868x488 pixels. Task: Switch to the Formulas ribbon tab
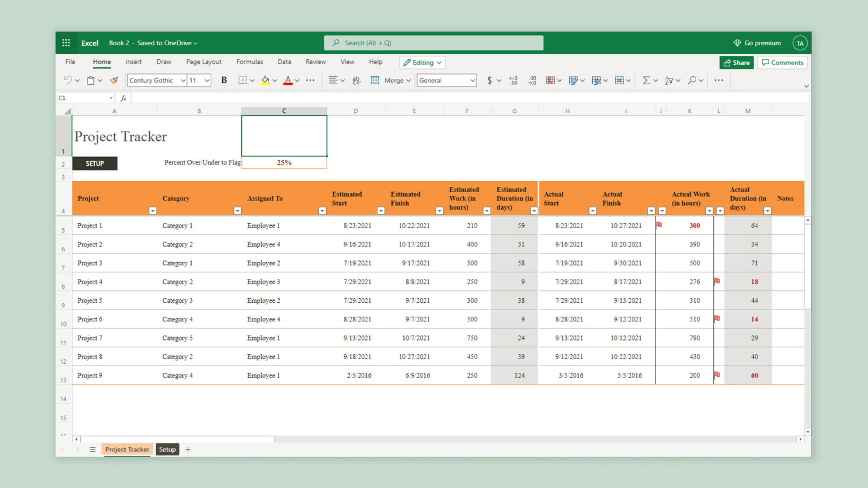(250, 62)
